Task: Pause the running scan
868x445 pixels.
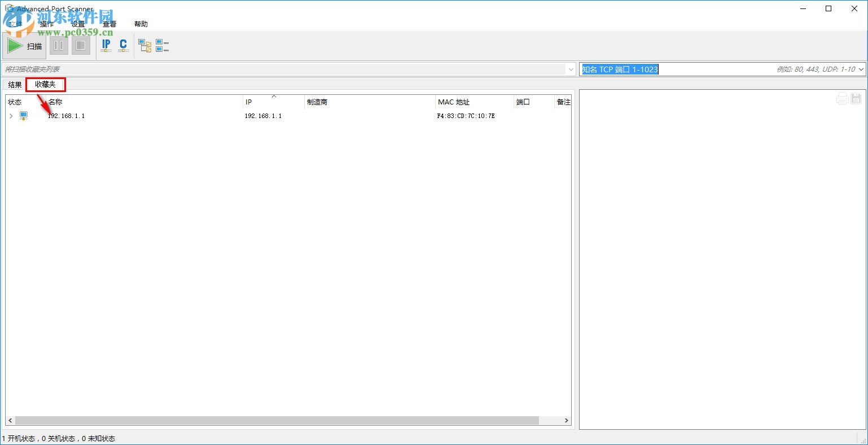Action: pyautogui.click(x=59, y=46)
